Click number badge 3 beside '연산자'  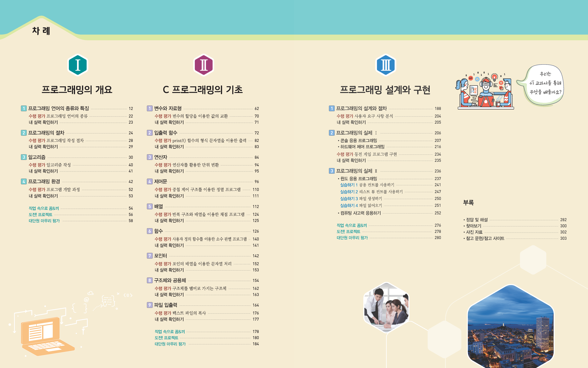150,157
